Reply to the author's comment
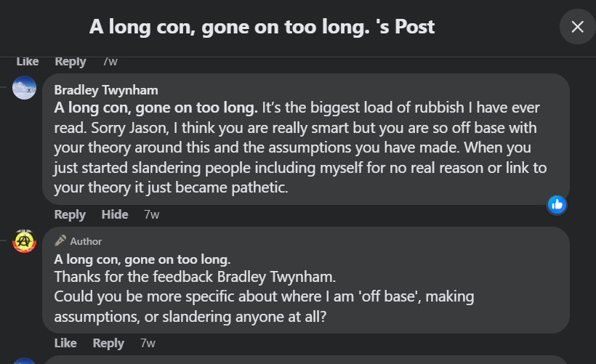This screenshot has height=364, width=596. point(108,343)
